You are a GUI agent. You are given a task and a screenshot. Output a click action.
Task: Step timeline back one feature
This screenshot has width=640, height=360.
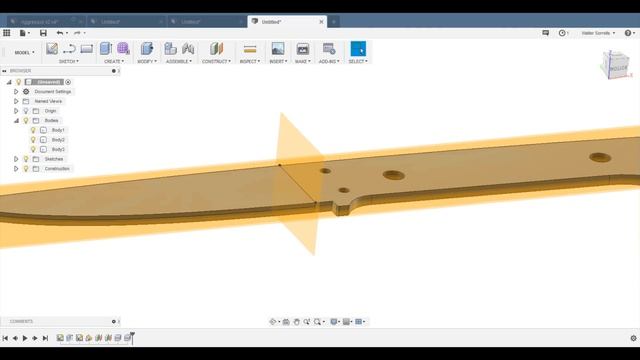tap(15, 338)
